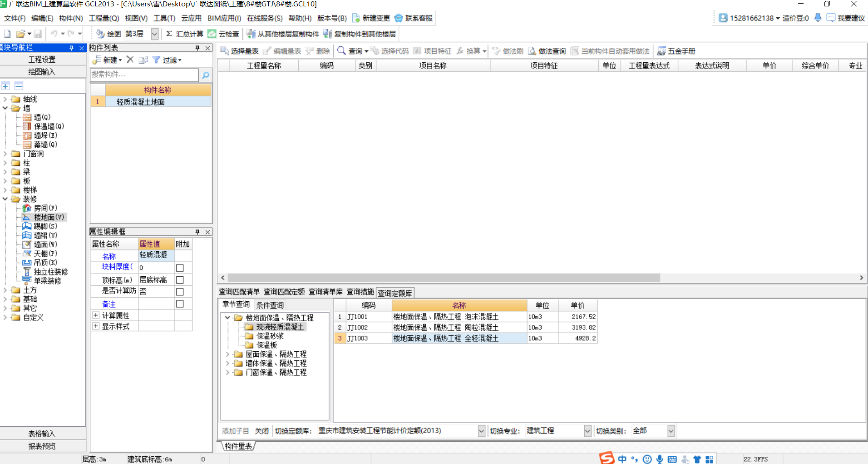The height and width of the screenshot is (464, 868).
Task: Click the undo arrow icon
Action: [54, 34]
